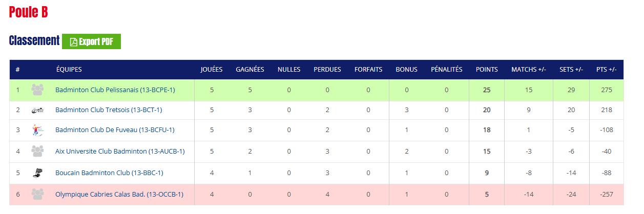Viewport: 644px width, 214px height.
Task: Click Pelissanais points value 25
Action: [x=487, y=90]
